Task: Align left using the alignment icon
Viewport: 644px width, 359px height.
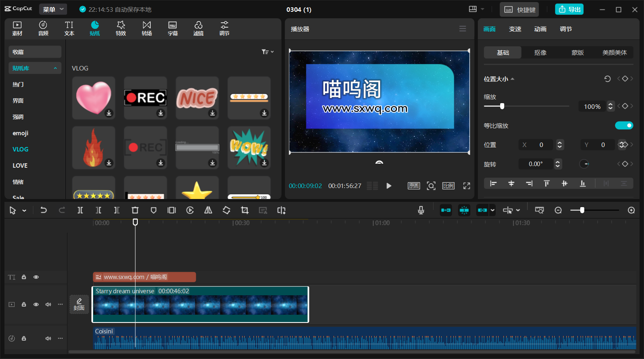Action: tap(493, 184)
